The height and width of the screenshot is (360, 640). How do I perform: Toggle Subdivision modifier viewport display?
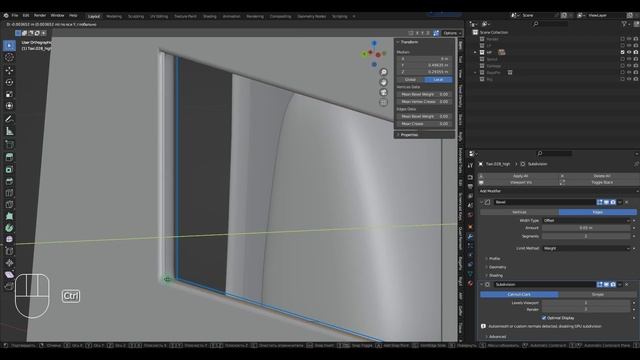606,284
